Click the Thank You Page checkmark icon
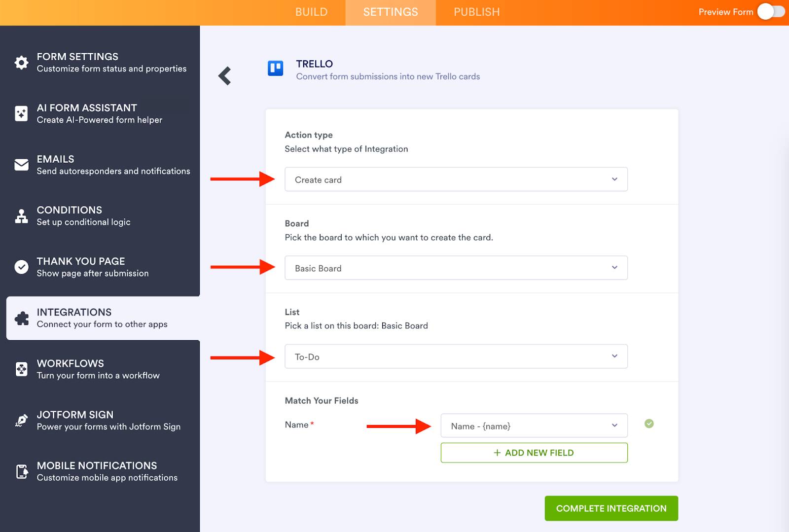This screenshot has width=789, height=532. tap(21, 267)
